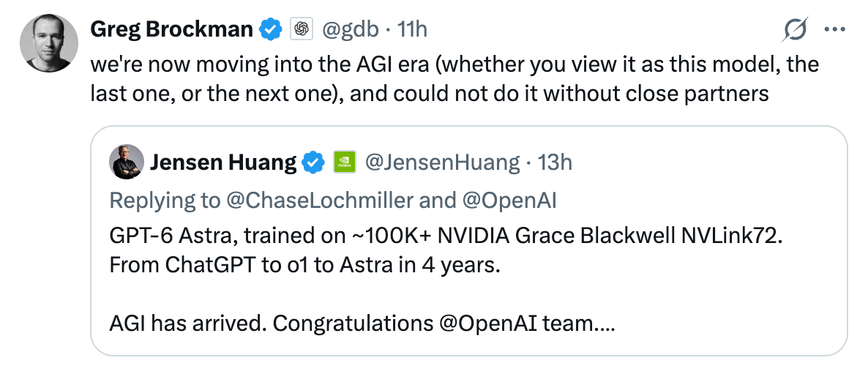Click the NVIDIA affiliation badge icon
This screenshot has height=366, width=868.
[344, 163]
